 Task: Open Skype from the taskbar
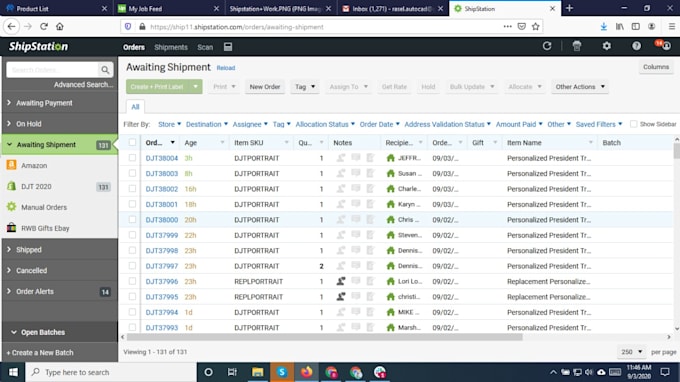(282, 372)
